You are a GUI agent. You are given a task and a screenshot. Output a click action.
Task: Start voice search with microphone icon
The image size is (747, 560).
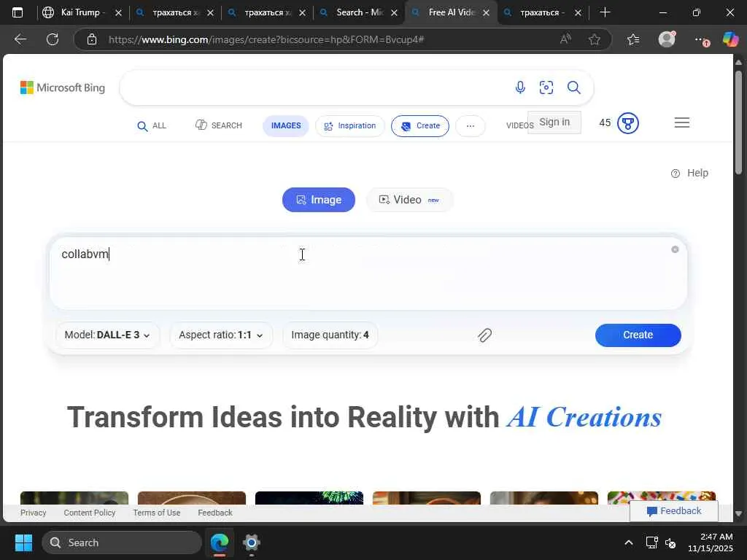click(x=520, y=87)
